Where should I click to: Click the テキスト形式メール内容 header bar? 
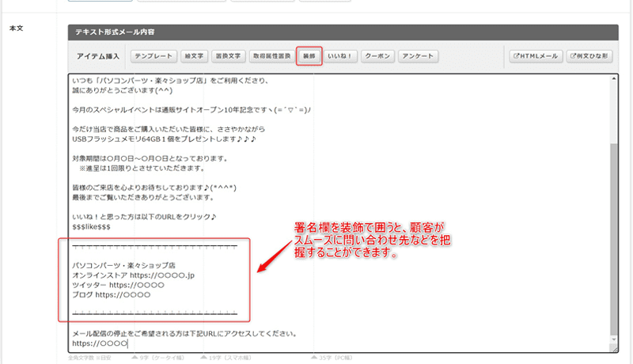coord(343,32)
